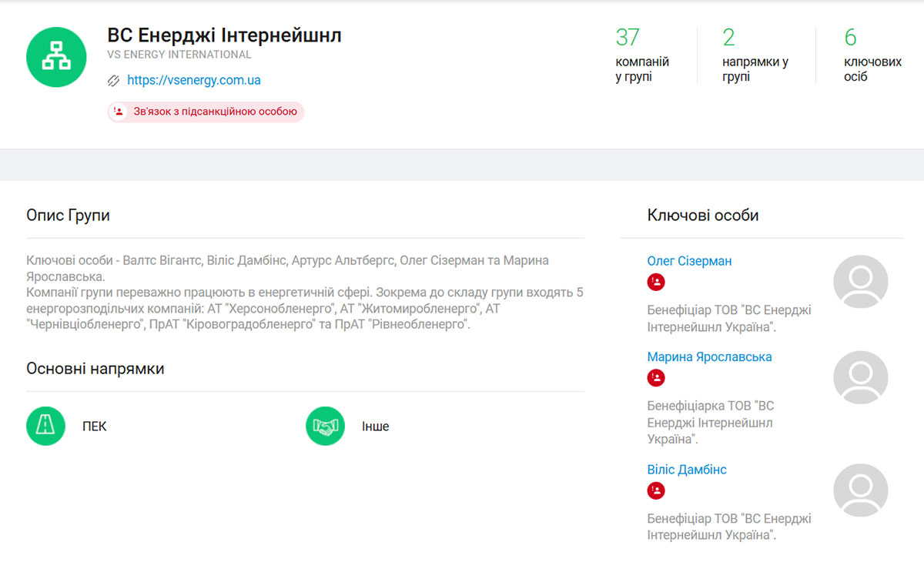The image size is (924, 562).
Task: Open Олег Сізерман profile link
Action: coord(689,261)
